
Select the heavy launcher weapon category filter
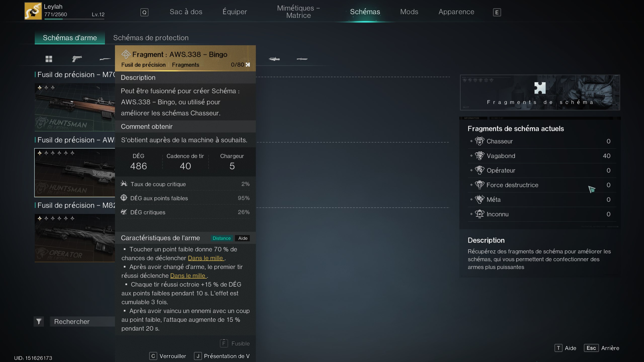click(274, 59)
